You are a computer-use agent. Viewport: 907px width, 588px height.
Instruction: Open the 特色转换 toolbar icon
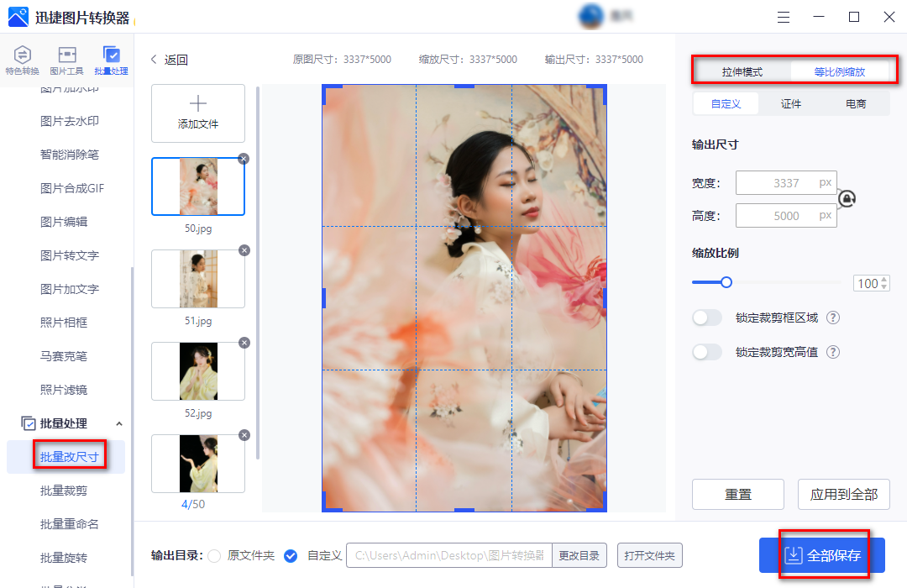point(23,60)
